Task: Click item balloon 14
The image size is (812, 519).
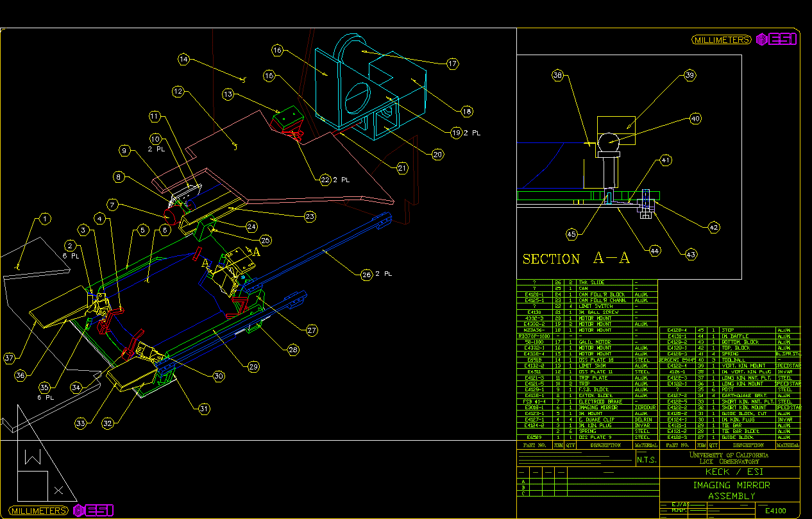Action: point(185,60)
